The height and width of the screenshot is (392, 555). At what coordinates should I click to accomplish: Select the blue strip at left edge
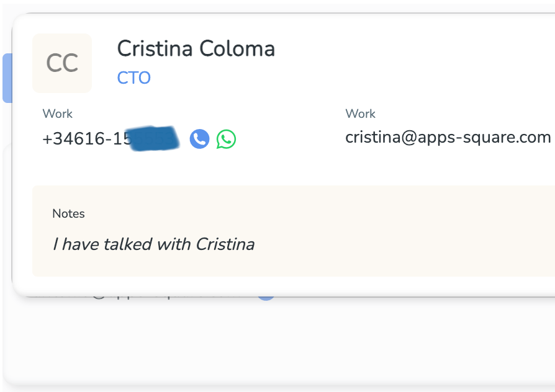click(7, 78)
